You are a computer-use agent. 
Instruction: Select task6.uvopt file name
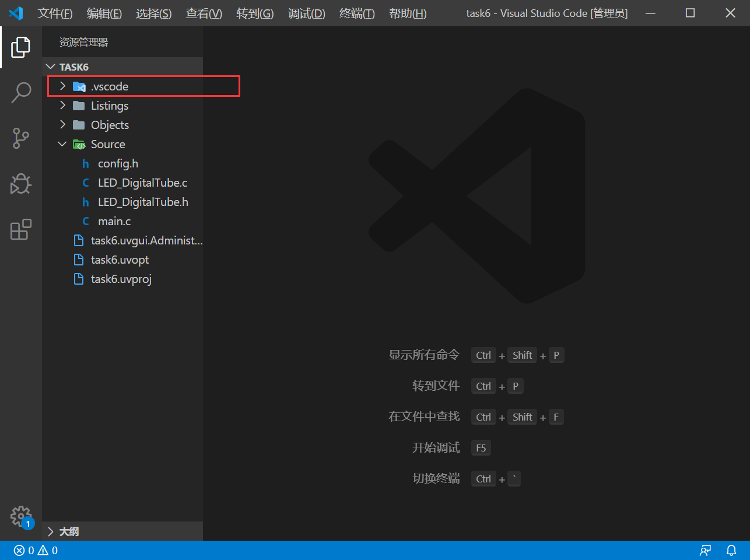pos(120,260)
